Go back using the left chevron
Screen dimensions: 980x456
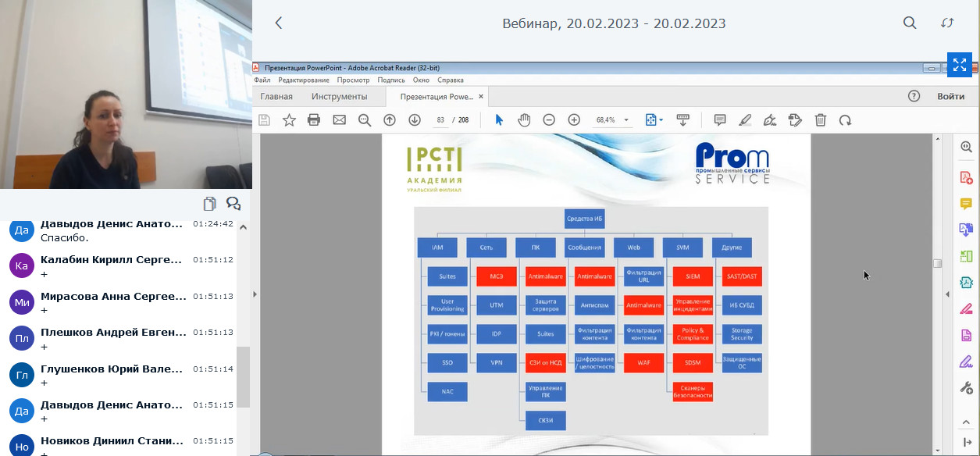click(x=279, y=23)
